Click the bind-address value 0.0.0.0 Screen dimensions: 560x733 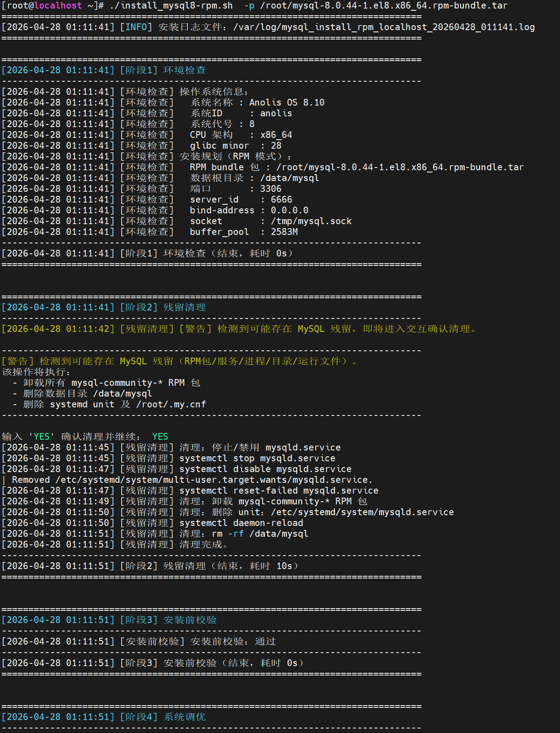point(290,210)
